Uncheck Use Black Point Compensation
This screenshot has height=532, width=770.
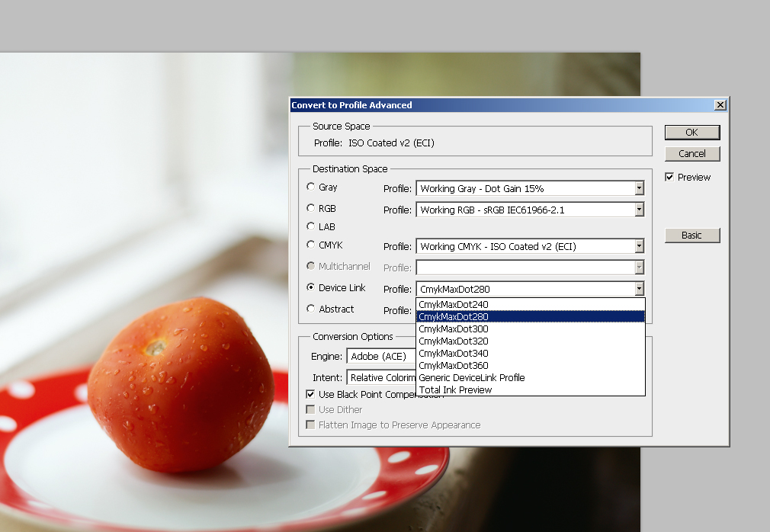point(310,394)
